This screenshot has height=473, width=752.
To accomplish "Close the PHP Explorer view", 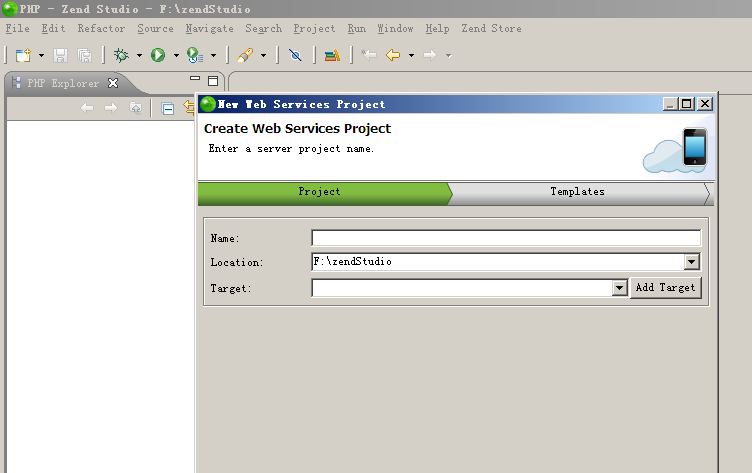I will tap(113, 83).
